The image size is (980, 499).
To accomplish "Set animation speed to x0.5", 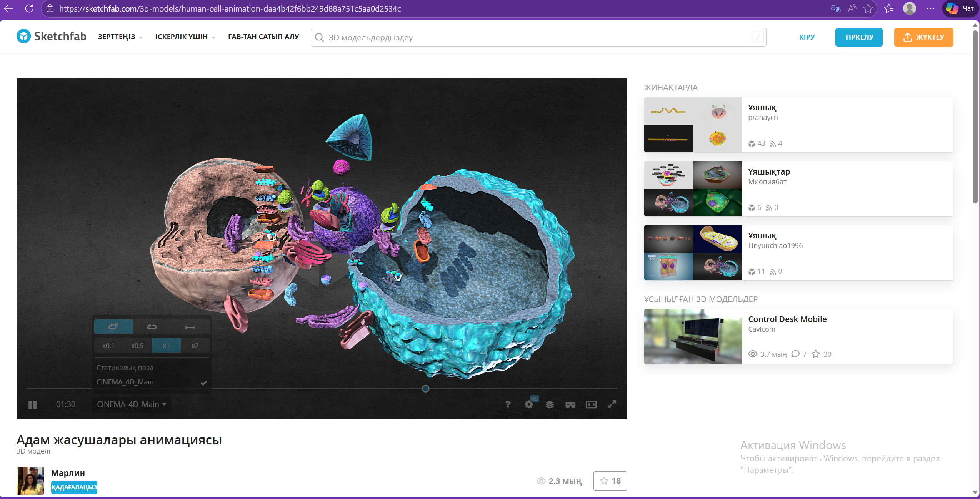I will (x=137, y=346).
